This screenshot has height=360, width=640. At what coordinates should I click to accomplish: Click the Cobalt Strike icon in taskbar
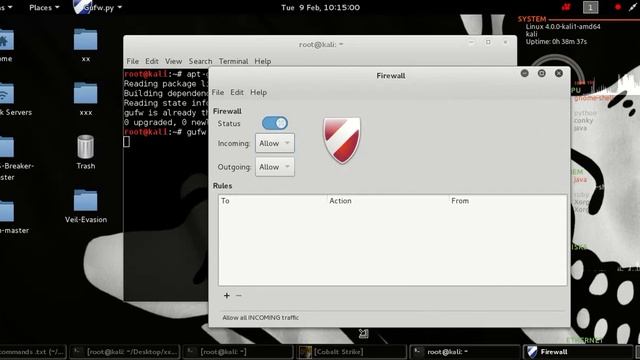pos(305,352)
